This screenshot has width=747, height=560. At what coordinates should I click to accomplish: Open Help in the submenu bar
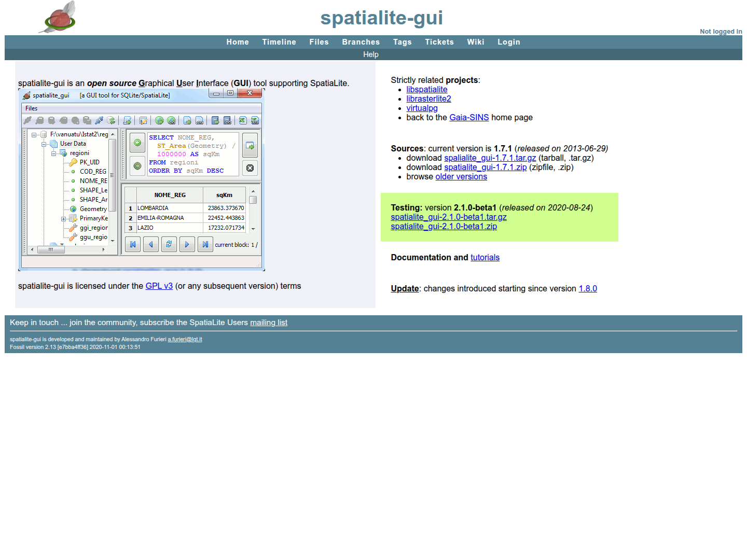[371, 54]
